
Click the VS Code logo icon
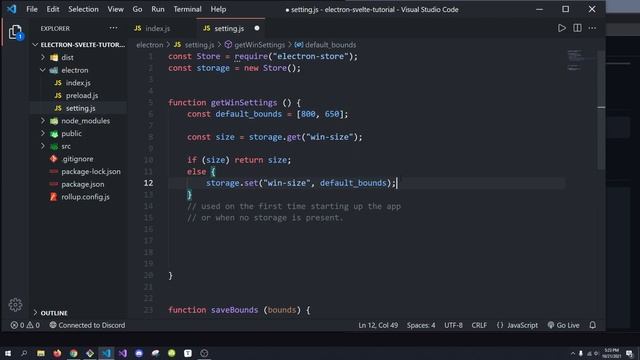click(11, 9)
